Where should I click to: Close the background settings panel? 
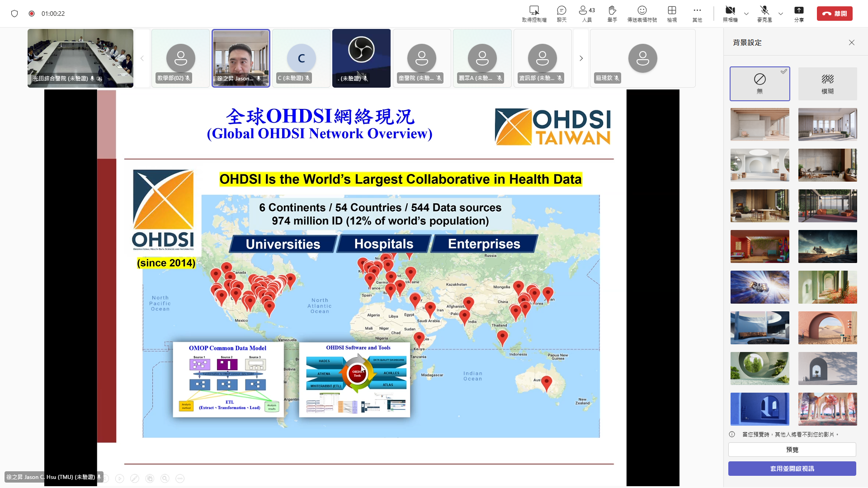click(851, 42)
